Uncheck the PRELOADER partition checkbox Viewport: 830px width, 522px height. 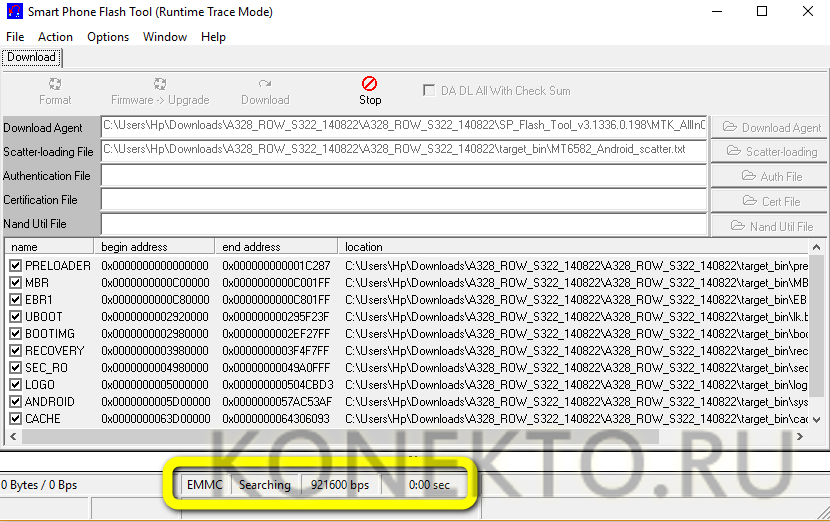15,266
